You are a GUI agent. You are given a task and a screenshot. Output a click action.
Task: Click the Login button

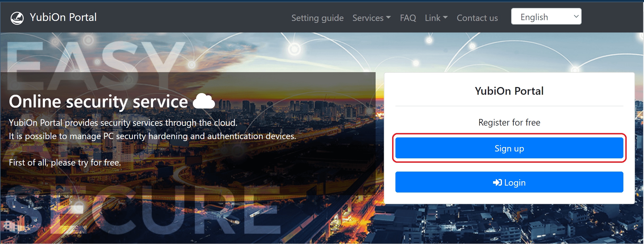click(x=509, y=182)
